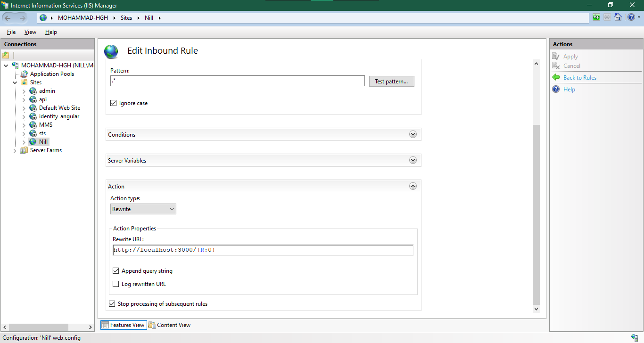The height and width of the screenshot is (343, 644).
Task: Toggle the Ignore case checkbox
Action: (114, 103)
